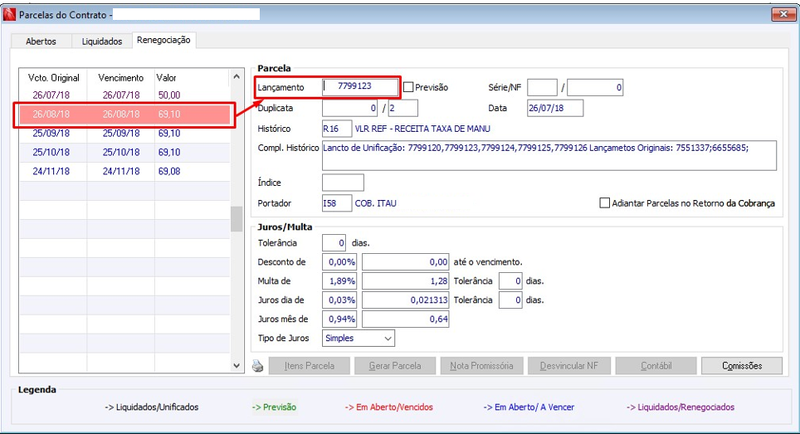The height and width of the screenshot is (434, 800).
Task: Click the Em Aberto/Vencidos legend entry
Action: pos(389,407)
